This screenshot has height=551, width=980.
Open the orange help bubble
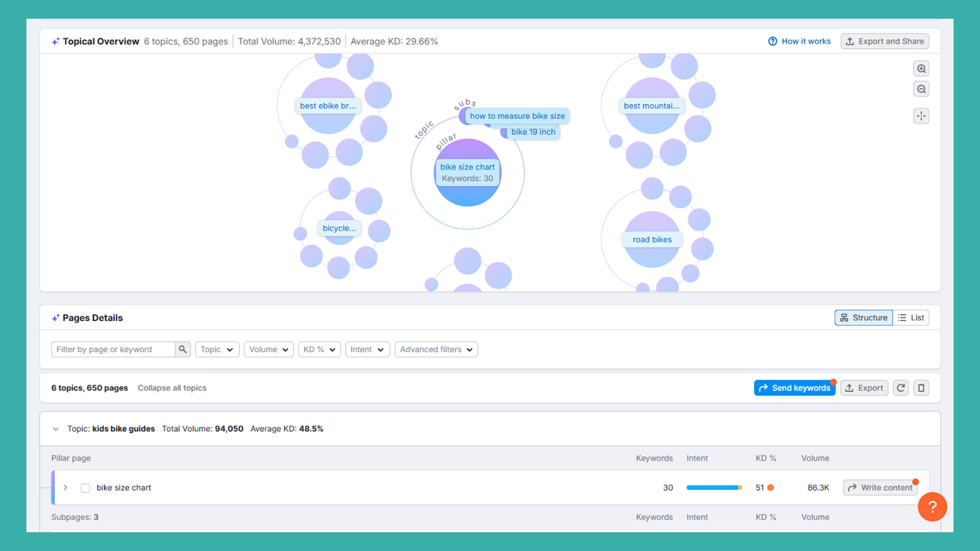[932, 506]
